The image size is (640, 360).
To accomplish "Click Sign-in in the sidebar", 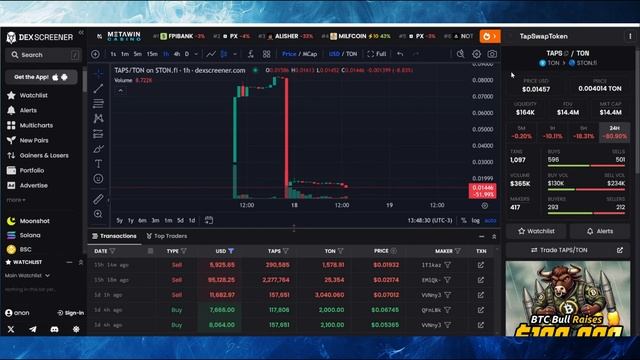I will [71, 313].
